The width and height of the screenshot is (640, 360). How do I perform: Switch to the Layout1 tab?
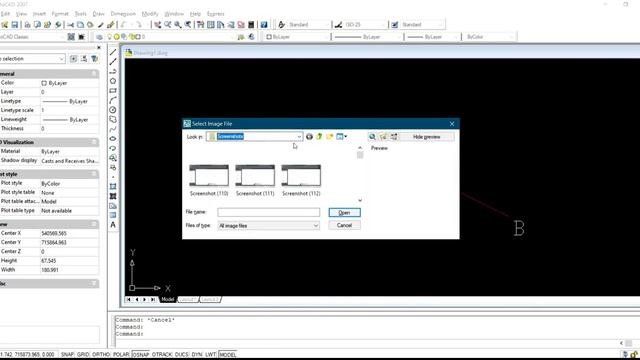[188, 300]
